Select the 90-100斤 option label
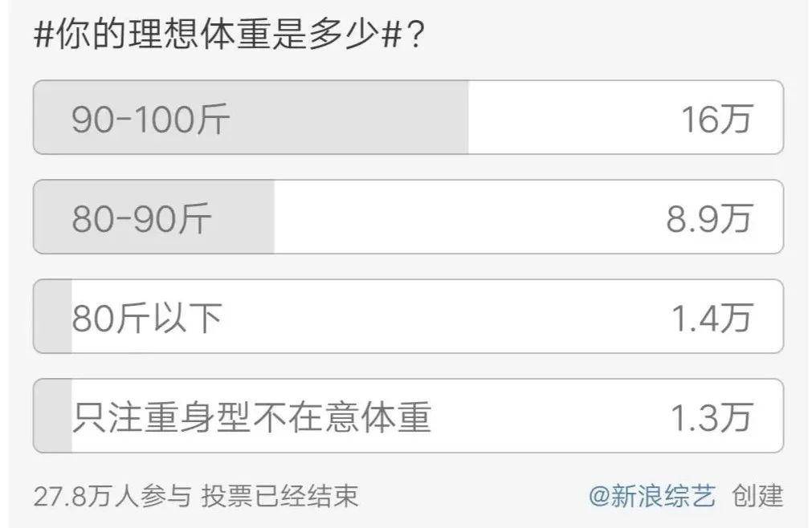The height and width of the screenshot is (528, 812). pyautogui.click(x=150, y=120)
